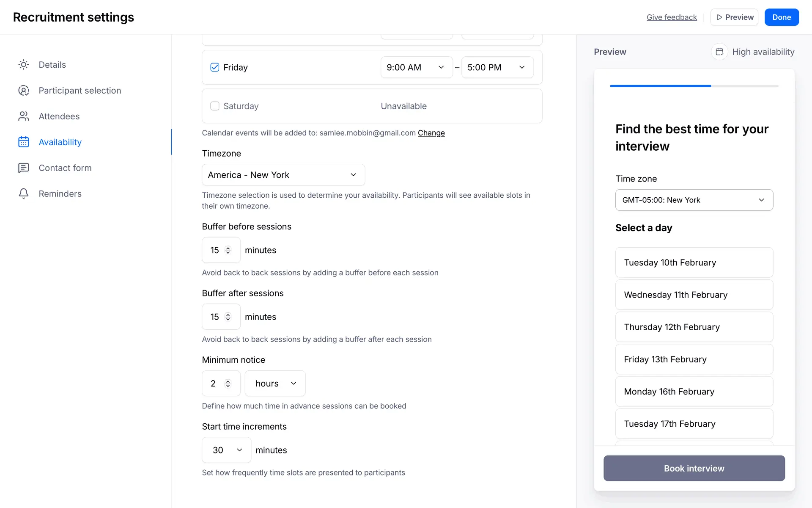Uncheck the Friday checkbox
Viewport: 812px width, 508px height.
click(215, 67)
